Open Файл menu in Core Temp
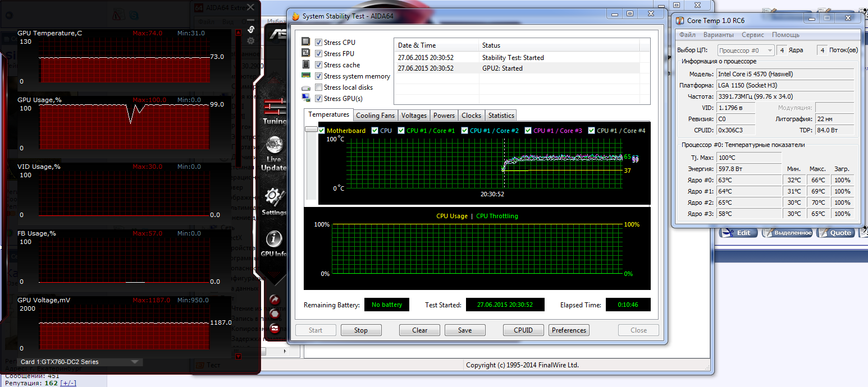The height and width of the screenshot is (387, 868). [x=687, y=35]
